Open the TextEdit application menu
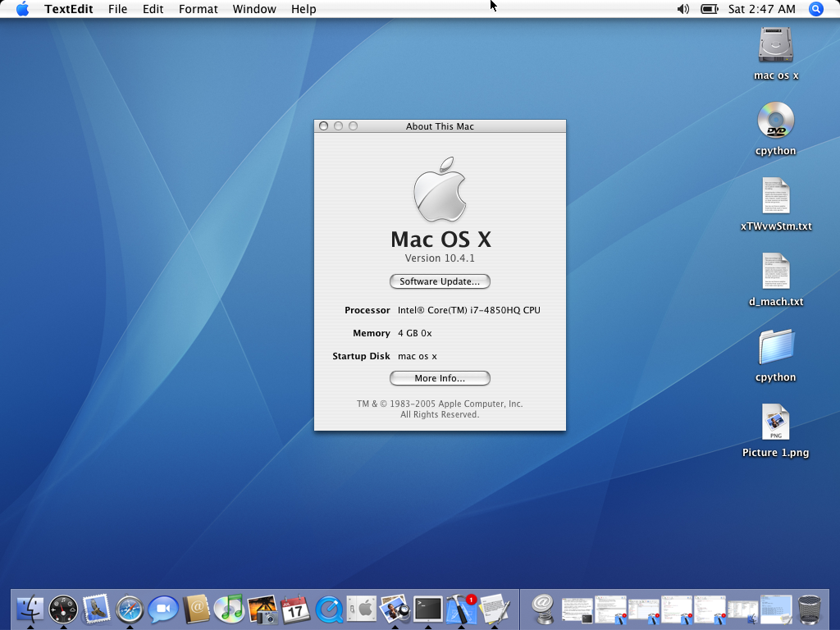 point(69,9)
